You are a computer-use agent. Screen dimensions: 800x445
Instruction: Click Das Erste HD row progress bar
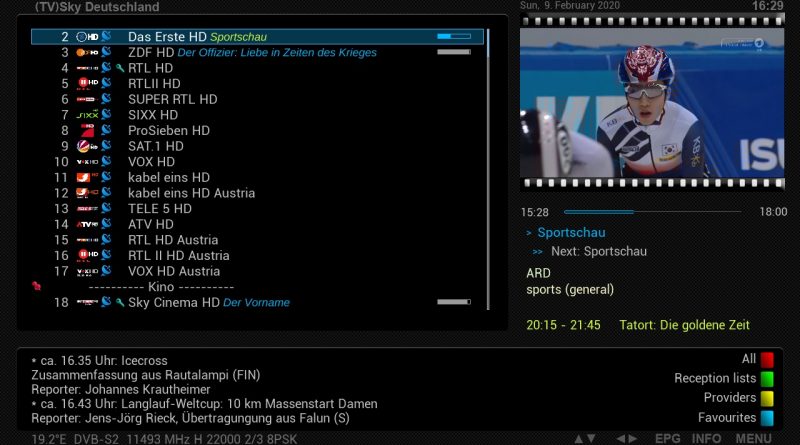[454, 36]
